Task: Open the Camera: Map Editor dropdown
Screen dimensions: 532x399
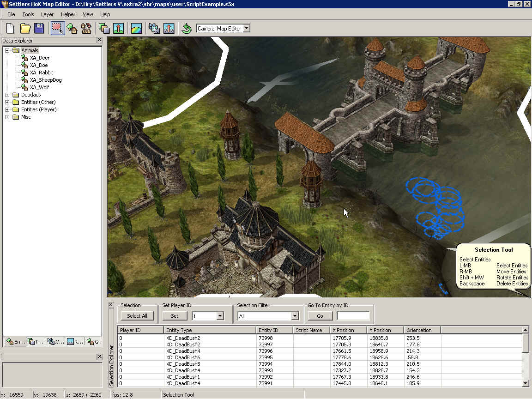Action: 247,29
